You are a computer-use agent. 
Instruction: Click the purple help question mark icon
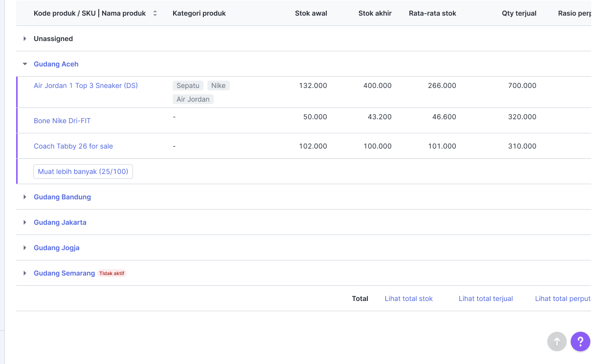tap(581, 342)
